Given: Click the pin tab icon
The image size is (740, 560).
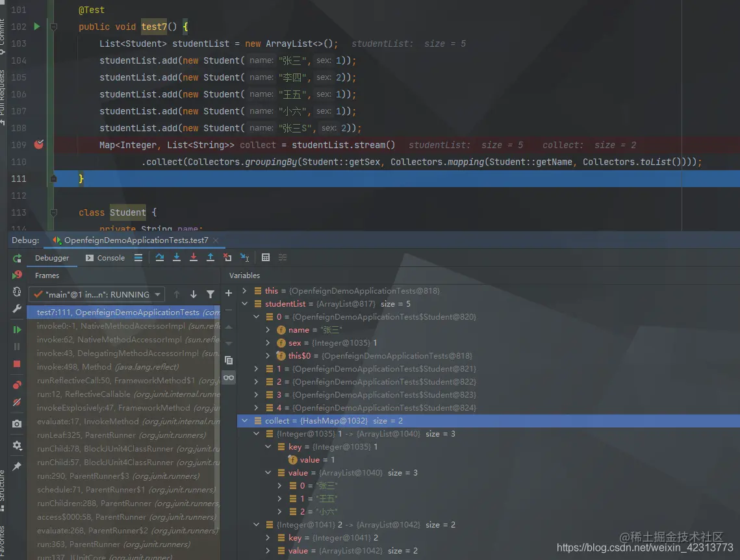Looking at the screenshot, I should (x=17, y=466).
